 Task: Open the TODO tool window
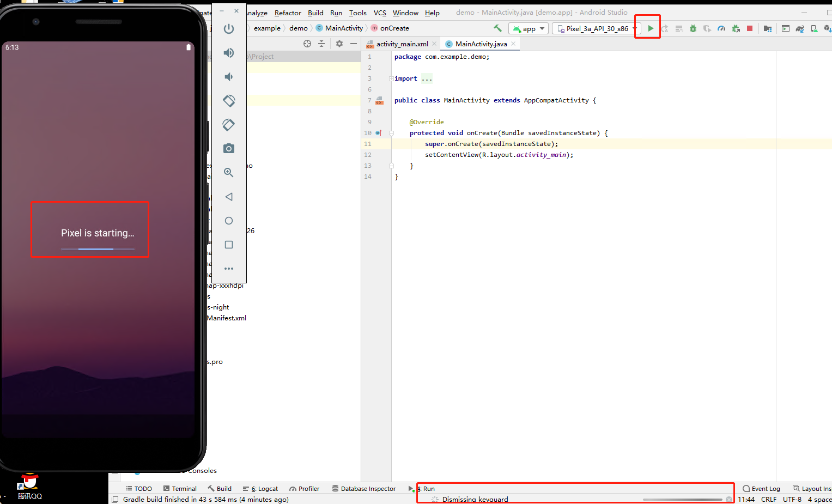point(139,489)
